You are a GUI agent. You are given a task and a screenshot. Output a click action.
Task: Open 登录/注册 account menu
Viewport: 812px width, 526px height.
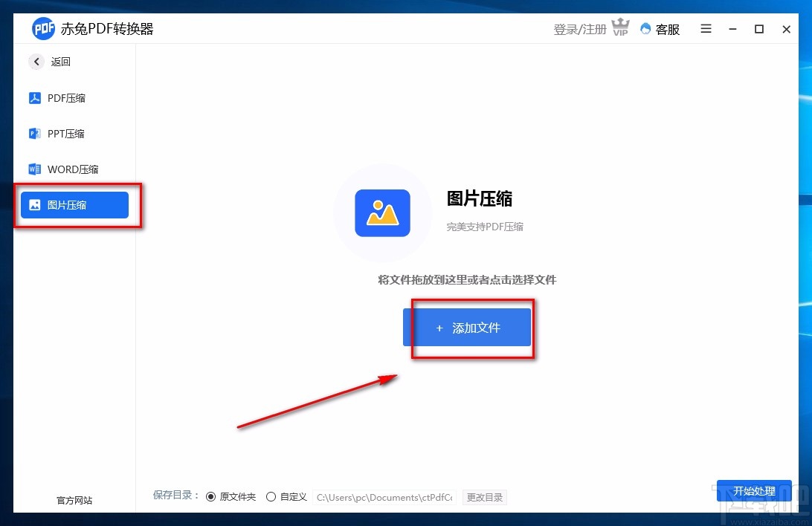(579, 27)
